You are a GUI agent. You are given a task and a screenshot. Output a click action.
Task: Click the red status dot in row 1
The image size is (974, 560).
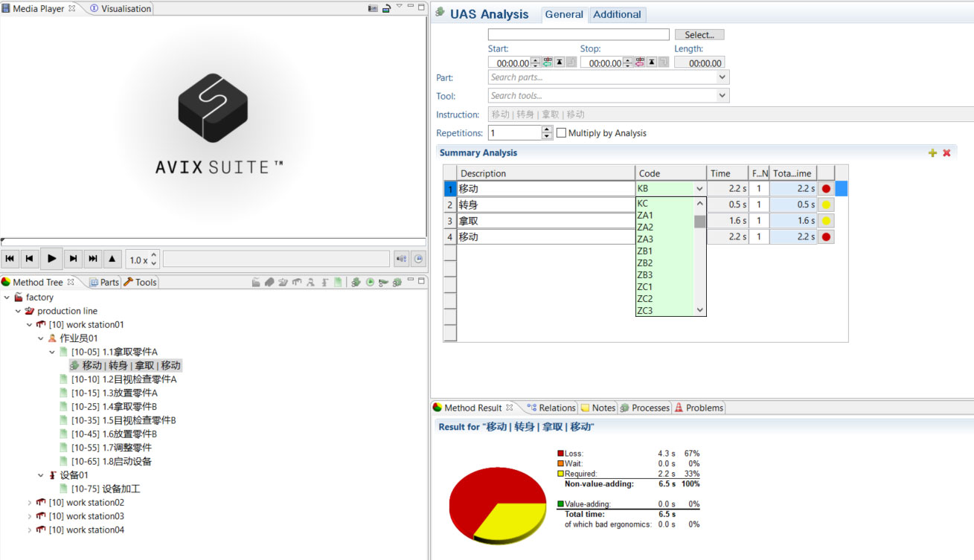click(x=826, y=189)
